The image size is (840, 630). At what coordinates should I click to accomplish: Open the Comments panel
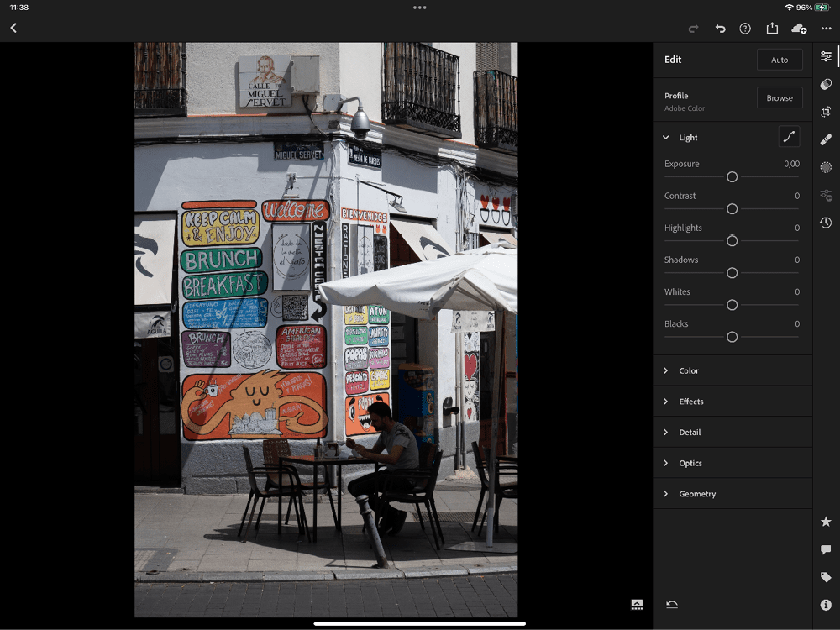click(826, 549)
